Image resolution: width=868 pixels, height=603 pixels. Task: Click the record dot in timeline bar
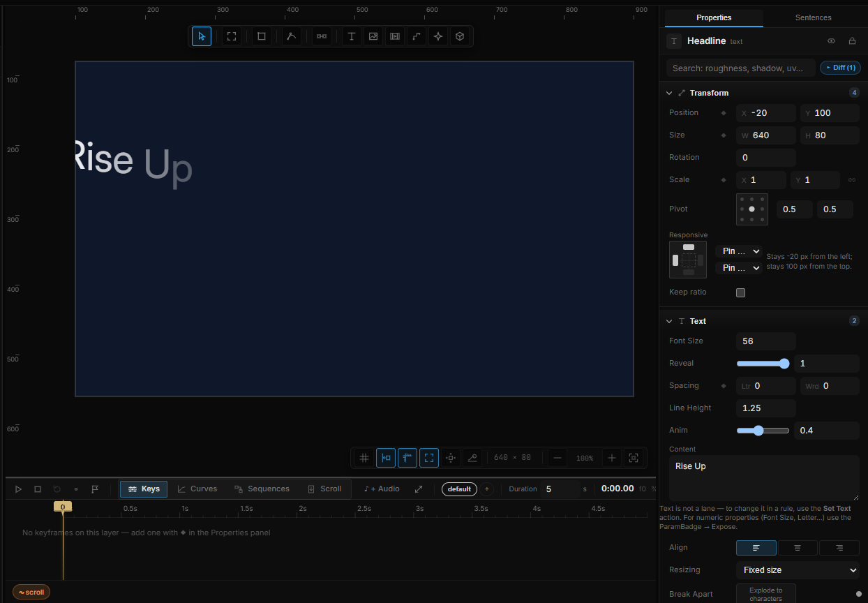click(x=76, y=489)
